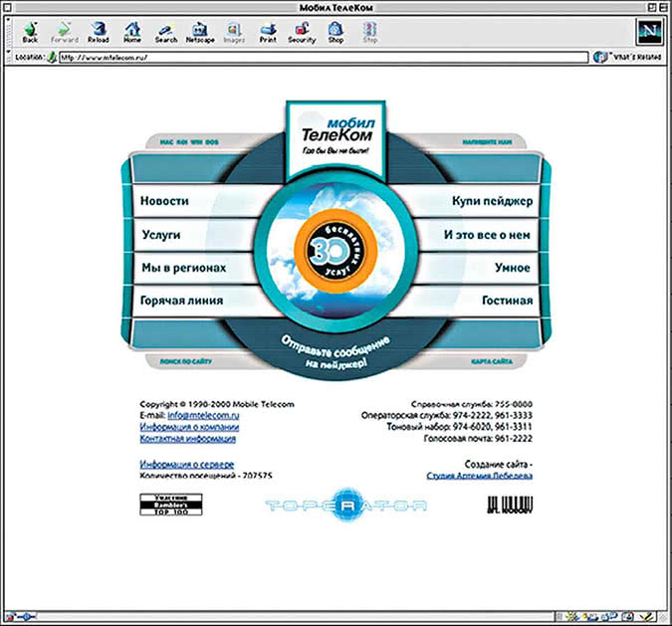672x626 pixels.
Task: Go to Home via toolbar icon
Action: click(x=132, y=33)
